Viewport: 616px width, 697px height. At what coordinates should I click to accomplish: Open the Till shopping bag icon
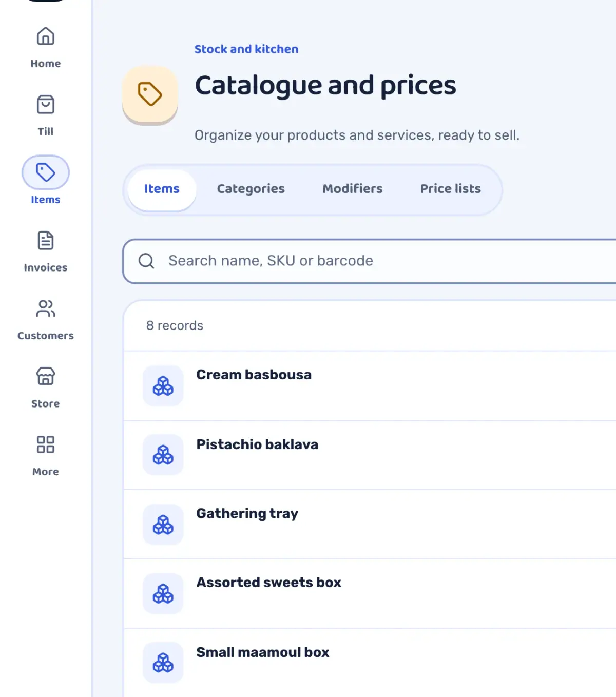(x=46, y=105)
